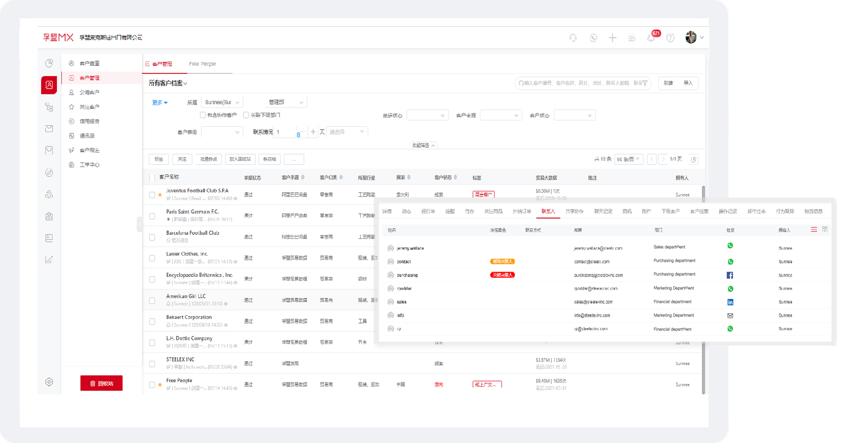This screenshot has height=443, width=868.
Task: Click Facebook icon for purchasing contact
Action: (730, 275)
